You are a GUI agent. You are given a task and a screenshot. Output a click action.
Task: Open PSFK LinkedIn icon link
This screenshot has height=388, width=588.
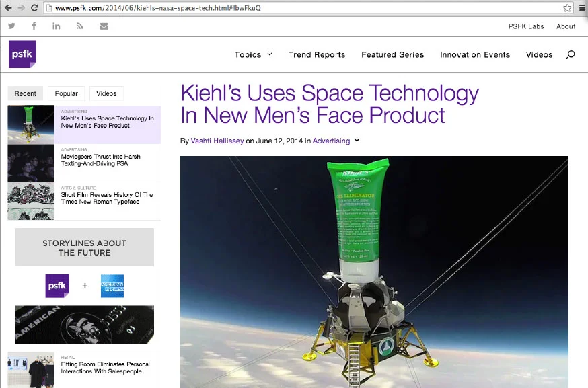[x=57, y=26]
